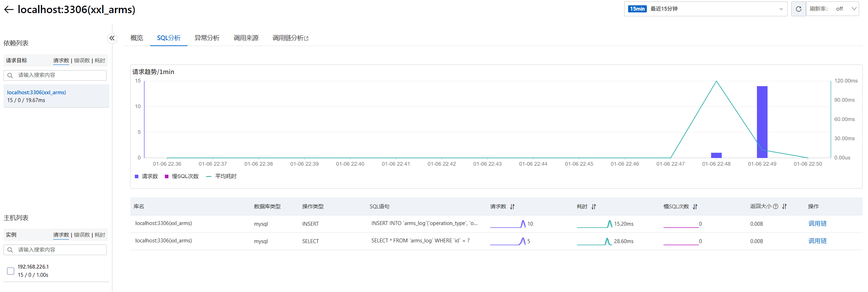Viewport: 868px width, 292px height.
Task: Click the 192.168.226.1 host entry text
Action: coord(33,267)
